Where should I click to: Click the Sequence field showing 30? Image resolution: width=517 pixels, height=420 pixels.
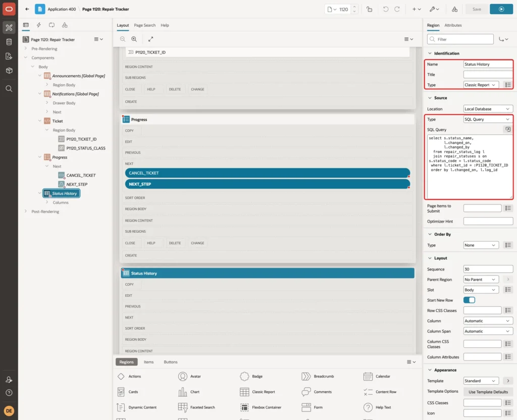(488, 270)
